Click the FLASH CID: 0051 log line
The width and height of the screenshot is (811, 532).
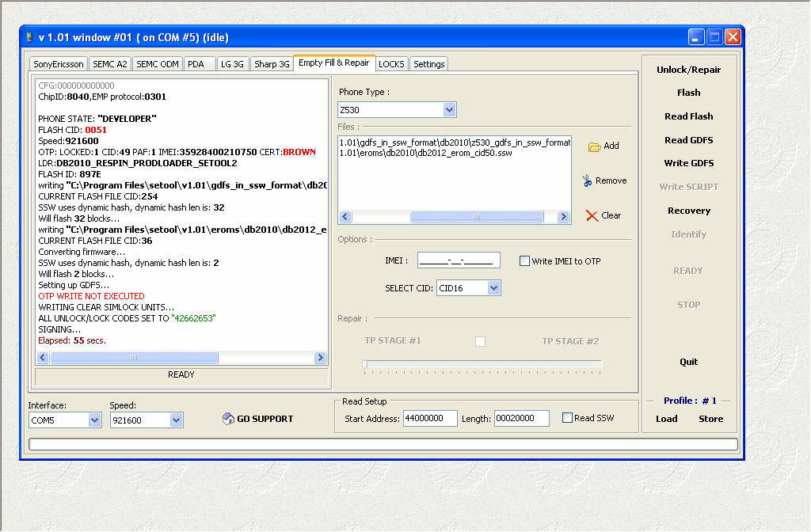pyautogui.click(x=72, y=130)
